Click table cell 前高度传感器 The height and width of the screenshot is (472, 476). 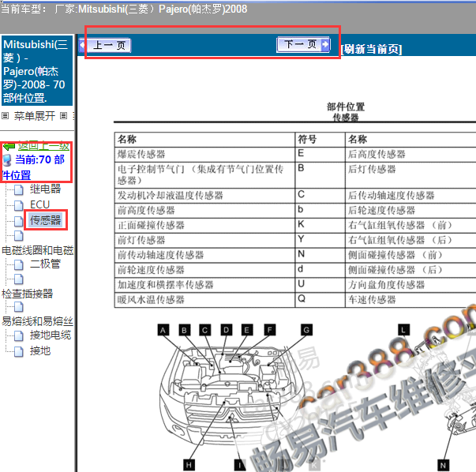point(204,211)
